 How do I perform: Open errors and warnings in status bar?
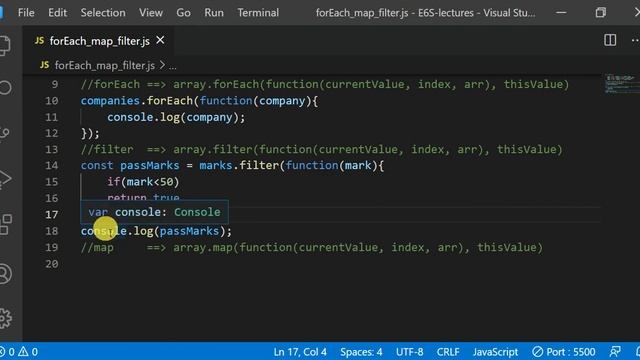(x=19, y=351)
